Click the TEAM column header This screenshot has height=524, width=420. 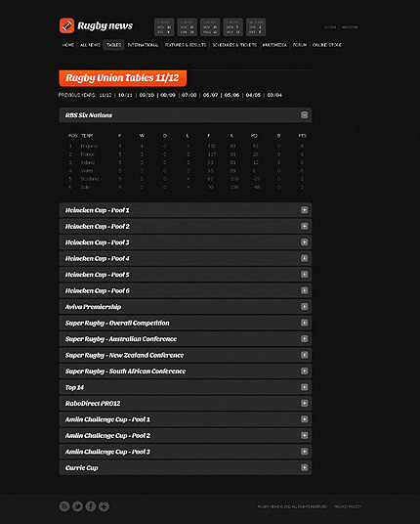click(x=87, y=135)
